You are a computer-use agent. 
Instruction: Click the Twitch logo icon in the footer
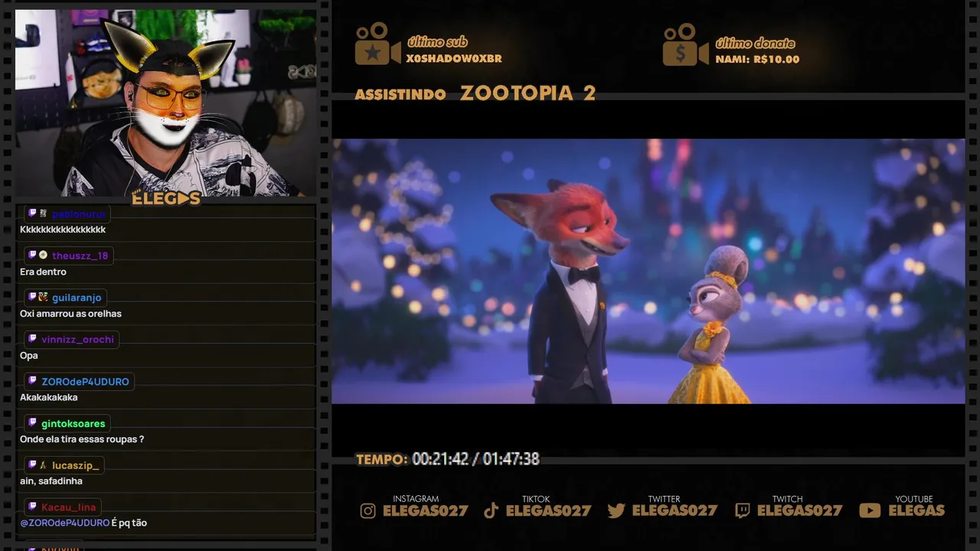(x=742, y=511)
